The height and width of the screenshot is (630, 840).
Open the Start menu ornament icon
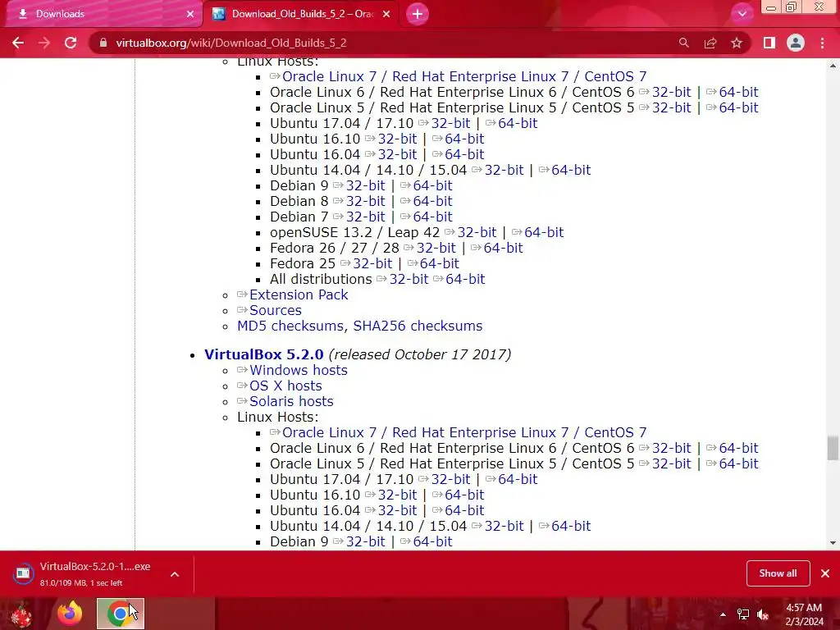22,614
